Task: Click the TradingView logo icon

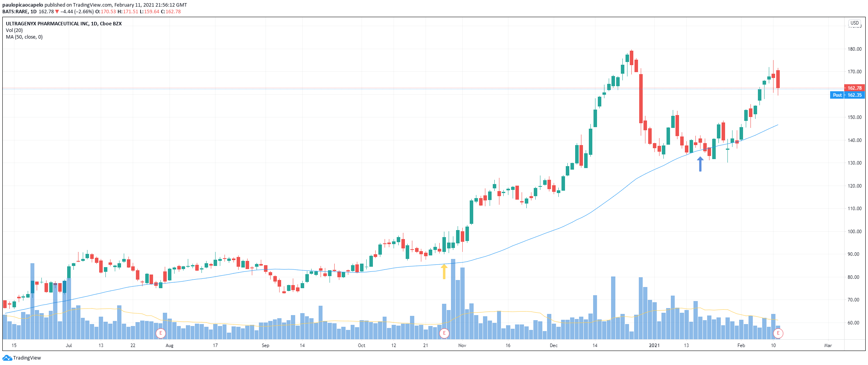Action: [7, 358]
